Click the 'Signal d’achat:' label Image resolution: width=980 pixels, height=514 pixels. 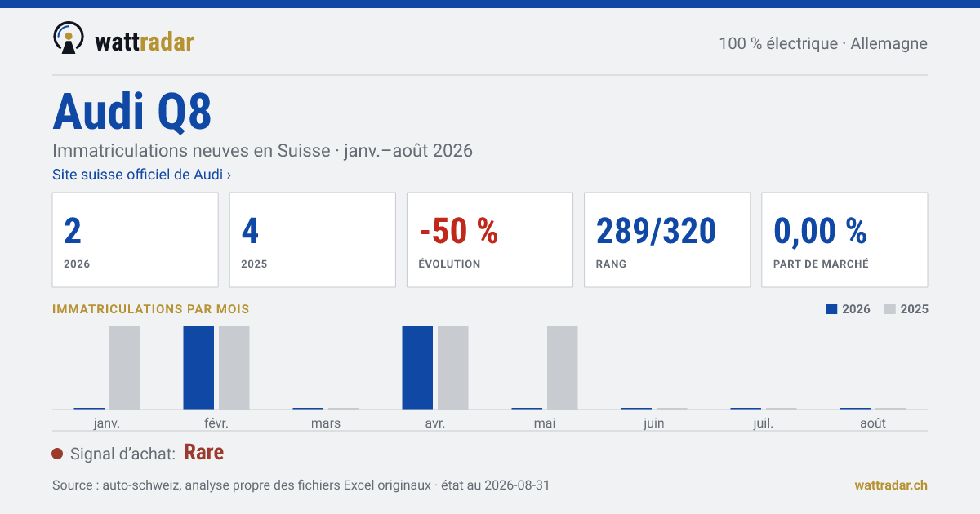123,454
